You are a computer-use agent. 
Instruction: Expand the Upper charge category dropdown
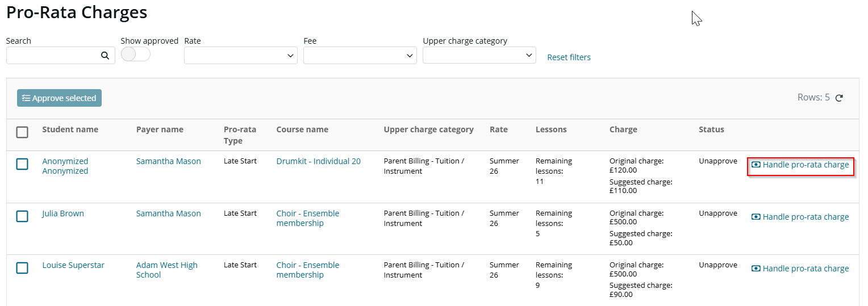click(x=479, y=55)
